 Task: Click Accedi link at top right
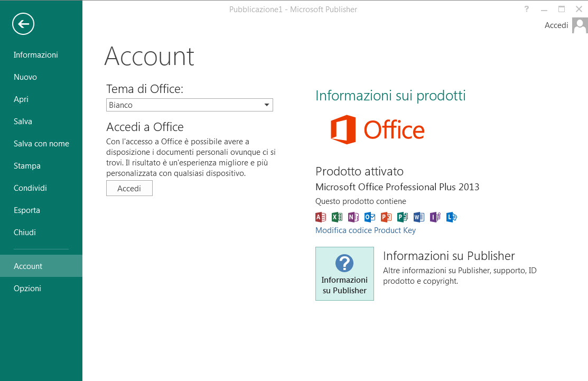point(556,25)
